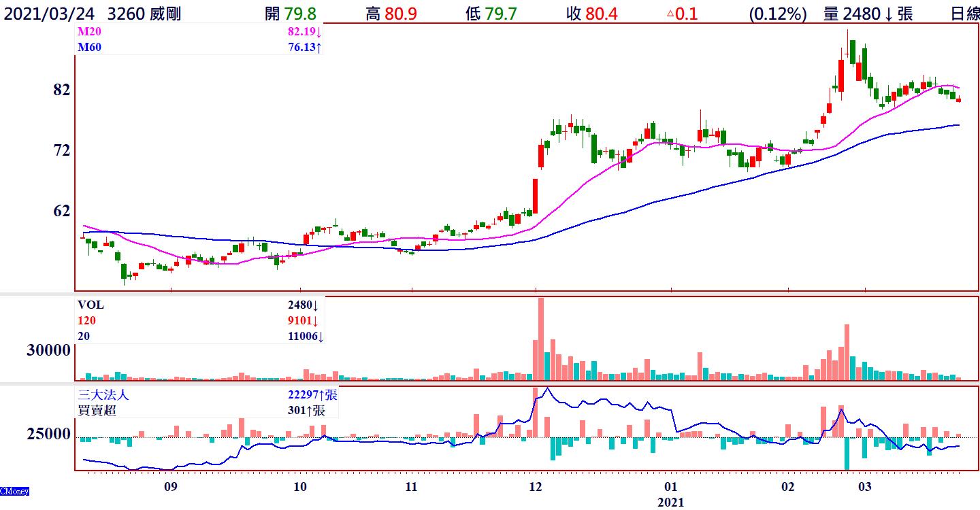The image size is (980, 510).
Task: Click the 02 month axis label
Action: [787, 487]
